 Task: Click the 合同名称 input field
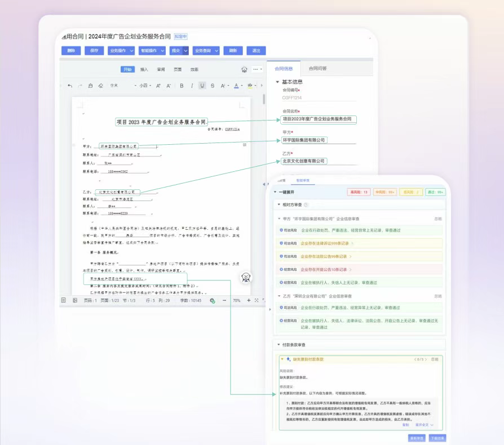(x=319, y=119)
